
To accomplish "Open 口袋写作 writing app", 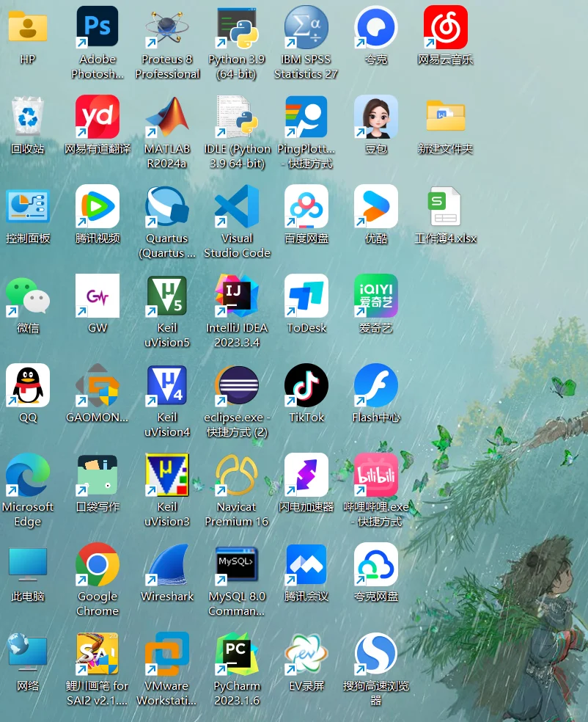I will point(97,475).
